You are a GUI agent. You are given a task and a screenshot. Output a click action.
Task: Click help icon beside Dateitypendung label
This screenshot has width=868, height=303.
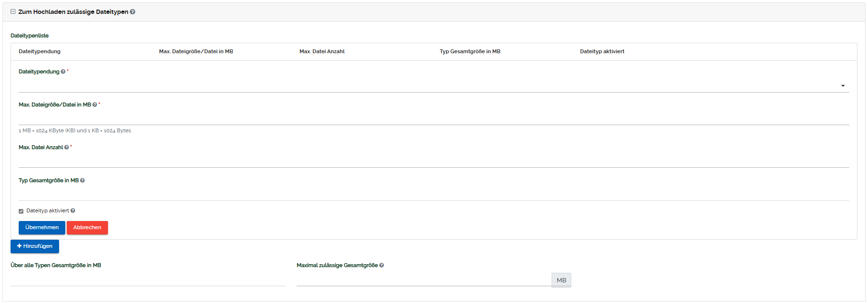point(63,72)
